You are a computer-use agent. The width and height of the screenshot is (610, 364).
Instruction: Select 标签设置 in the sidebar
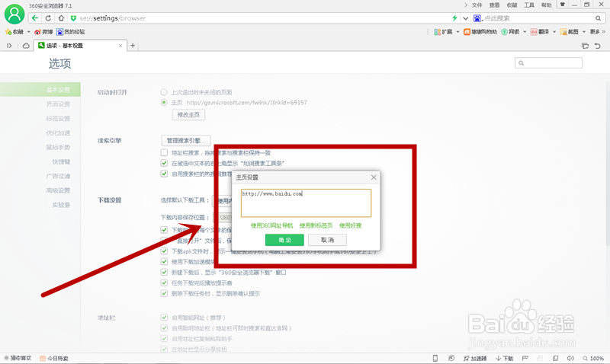[58, 119]
